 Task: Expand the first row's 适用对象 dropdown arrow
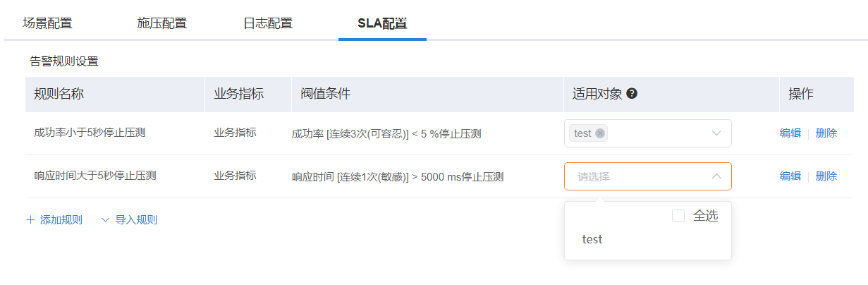click(716, 133)
